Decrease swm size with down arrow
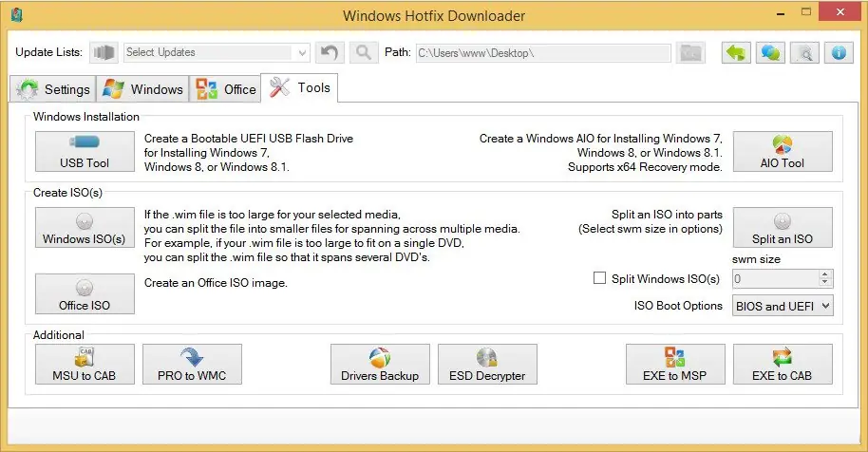Screen dimensions: 868x452 pos(825,283)
